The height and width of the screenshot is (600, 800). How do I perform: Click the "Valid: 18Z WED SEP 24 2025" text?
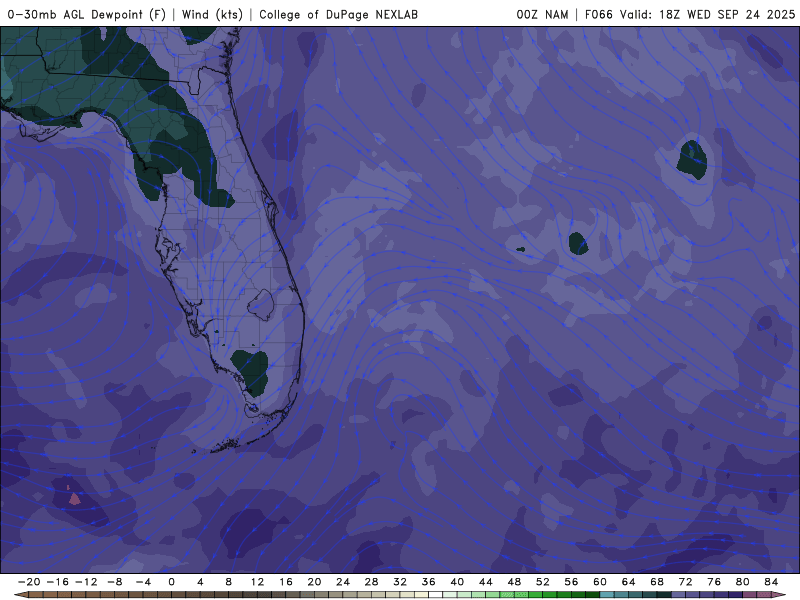(707, 15)
